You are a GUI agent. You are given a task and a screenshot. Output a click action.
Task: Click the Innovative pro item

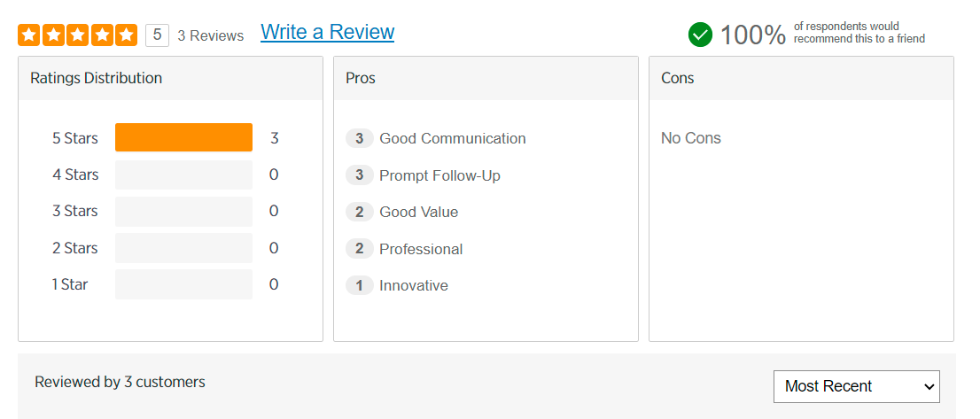coord(413,285)
